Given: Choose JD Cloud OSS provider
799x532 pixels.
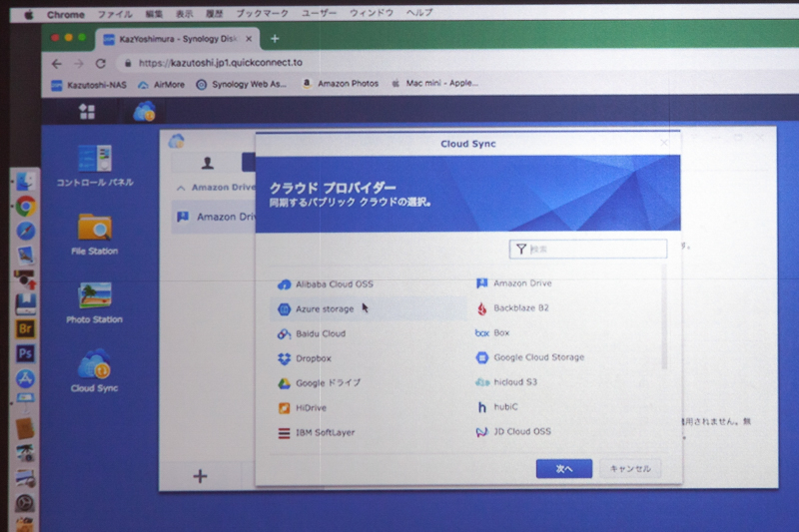Looking at the screenshot, I should pyautogui.click(x=513, y=432).
